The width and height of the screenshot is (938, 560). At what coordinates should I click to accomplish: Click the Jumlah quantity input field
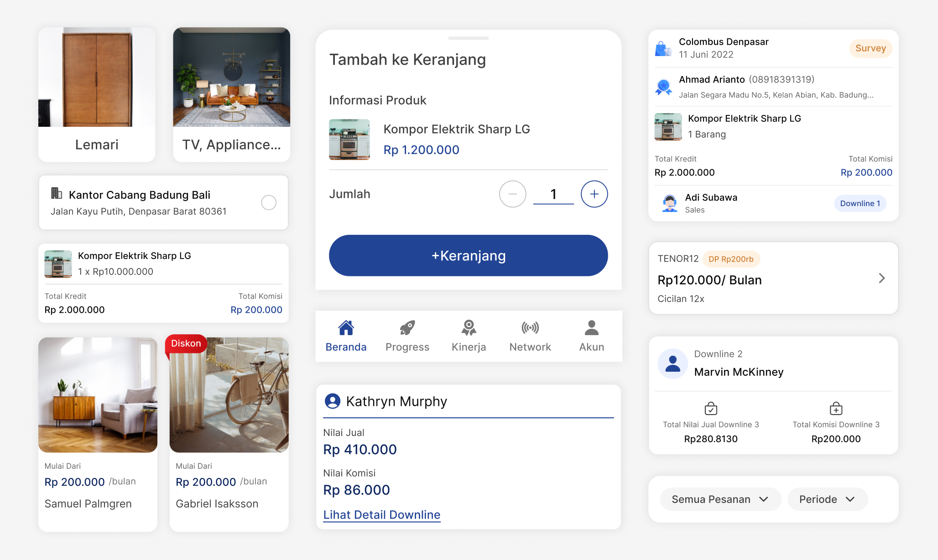[553, 194]
